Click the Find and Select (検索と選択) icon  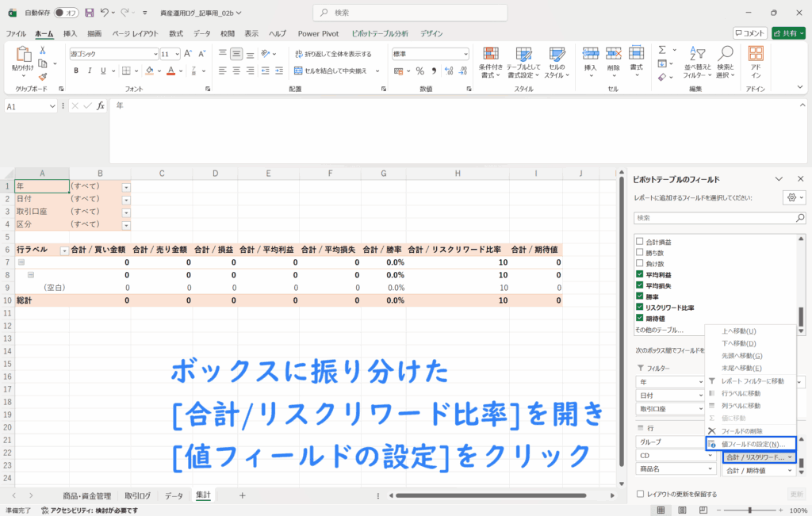coord(725,55)
